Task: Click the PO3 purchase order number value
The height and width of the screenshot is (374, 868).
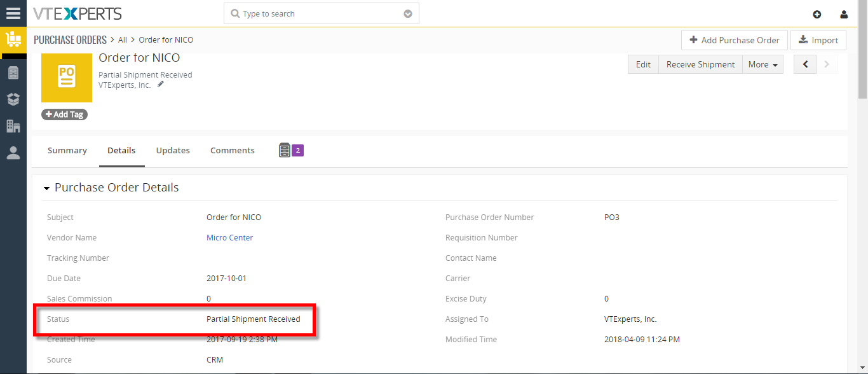Action: [x=611, y=217]
